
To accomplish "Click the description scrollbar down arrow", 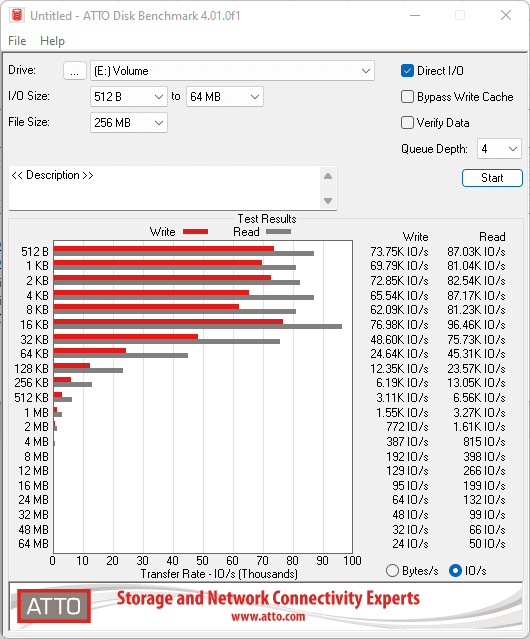I will pos(328,201).
